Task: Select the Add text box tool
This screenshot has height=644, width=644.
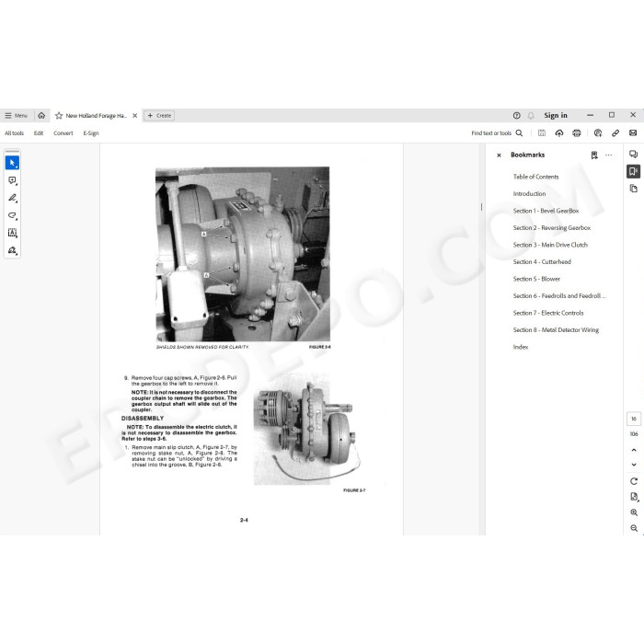Action: coord(12,233)
